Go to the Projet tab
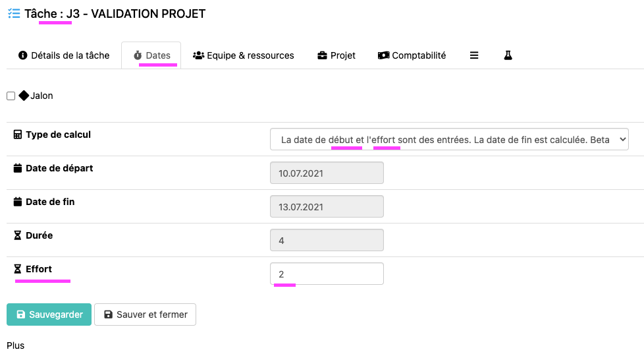The height and width of the screenshot is (358, 644). 336,55
